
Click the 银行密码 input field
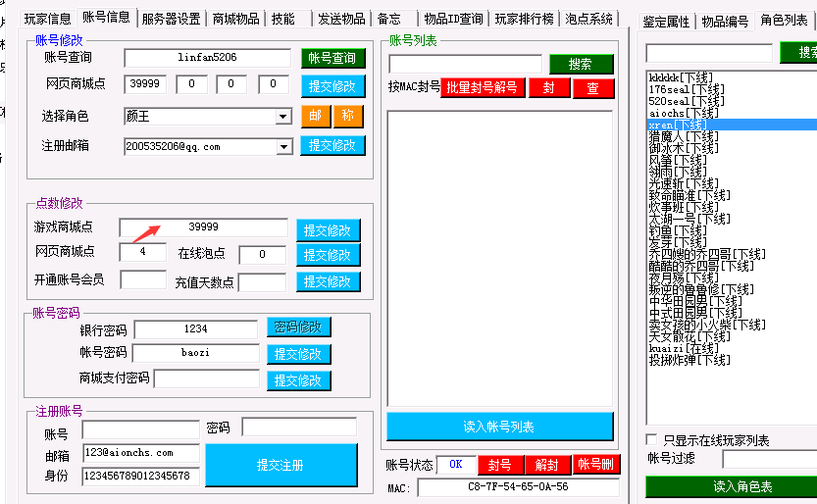coord(196,329)
